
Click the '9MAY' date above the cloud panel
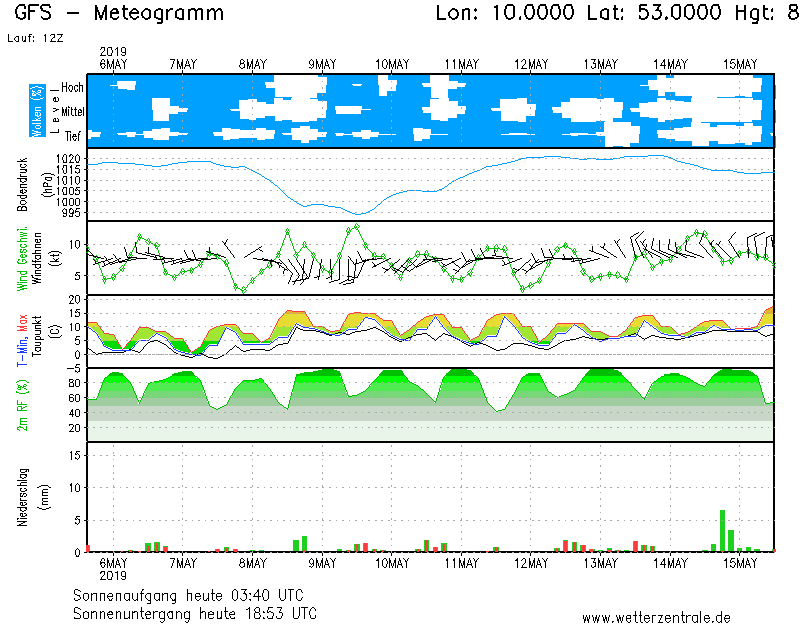[322, 65]
